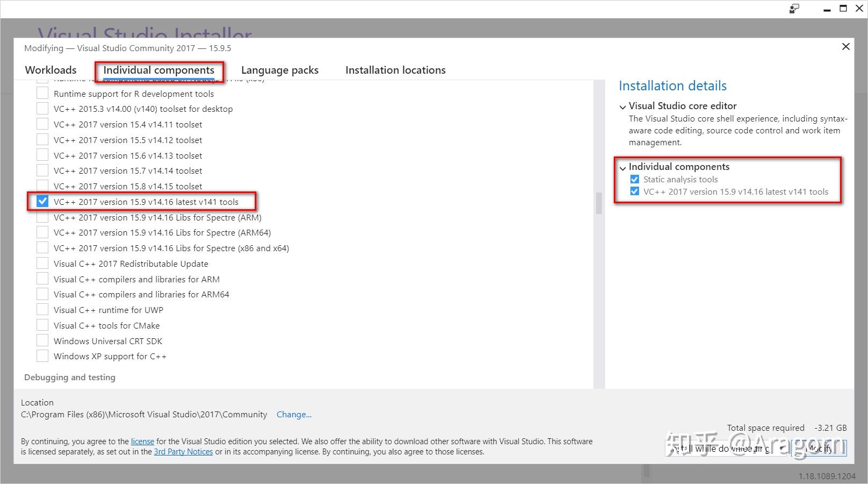Uncheck v14.16 latest v141 tools in component list
The width and height of the screenshot is (868, 484).
click(x=42, y=202)
